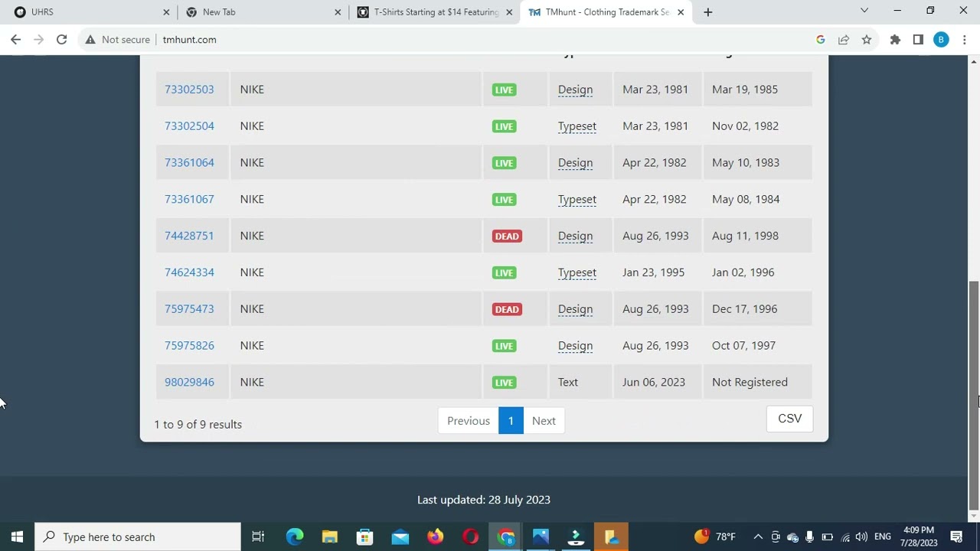
Task: Switch to the New Tab tab
Action: coord(262,12)
